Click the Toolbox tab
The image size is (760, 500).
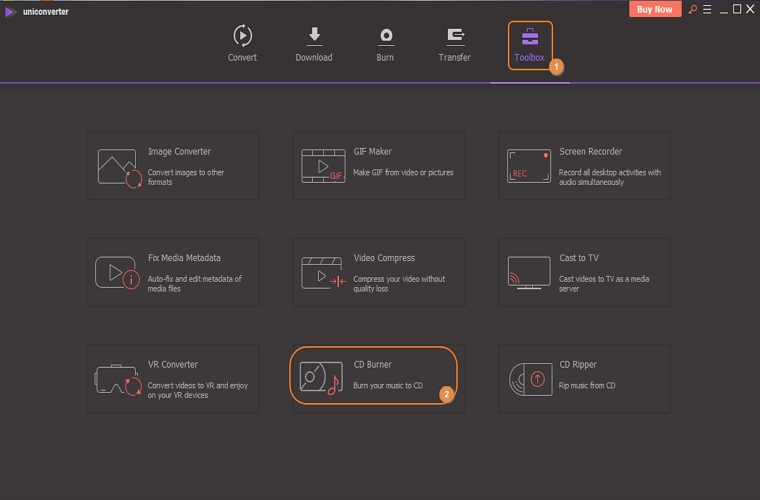point(529,44)
